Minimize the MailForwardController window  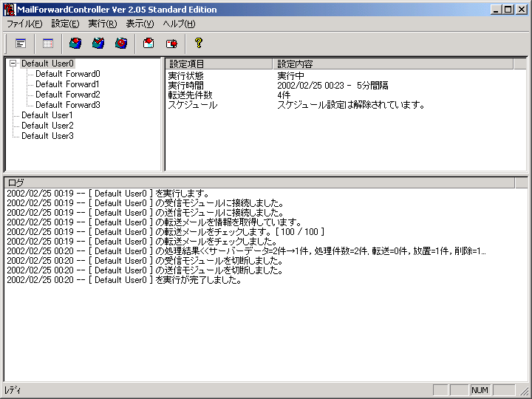[x=496, y=10]
